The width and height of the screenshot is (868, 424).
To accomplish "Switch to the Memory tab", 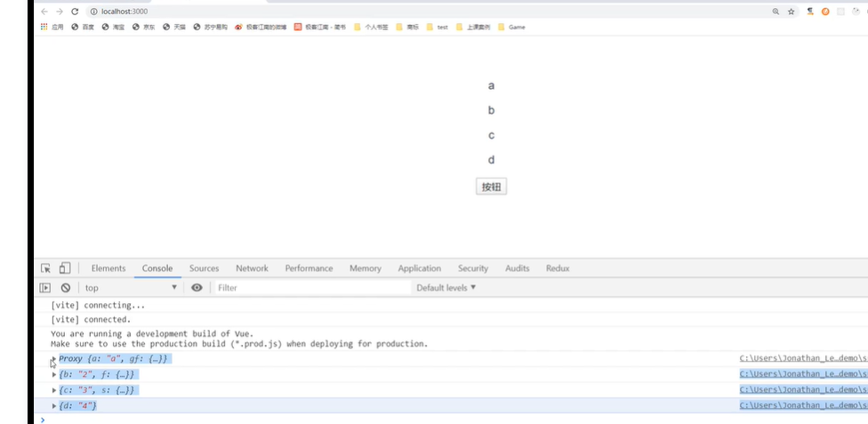I will (x=366, y=268).
